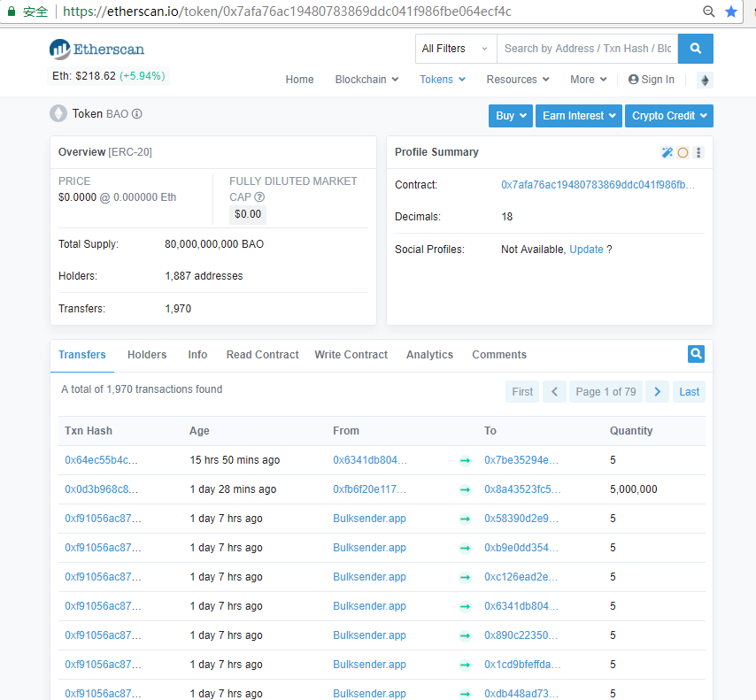Click the First page button

(522, 391)
